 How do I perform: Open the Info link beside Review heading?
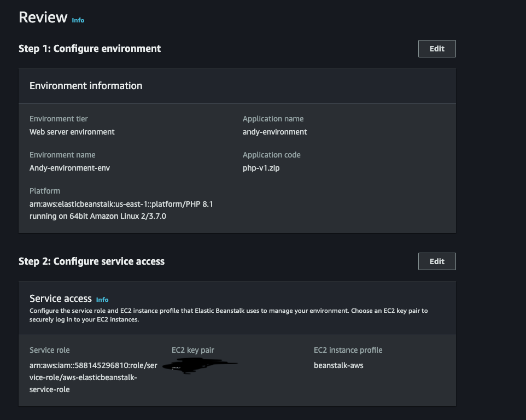tap(78, 21)
